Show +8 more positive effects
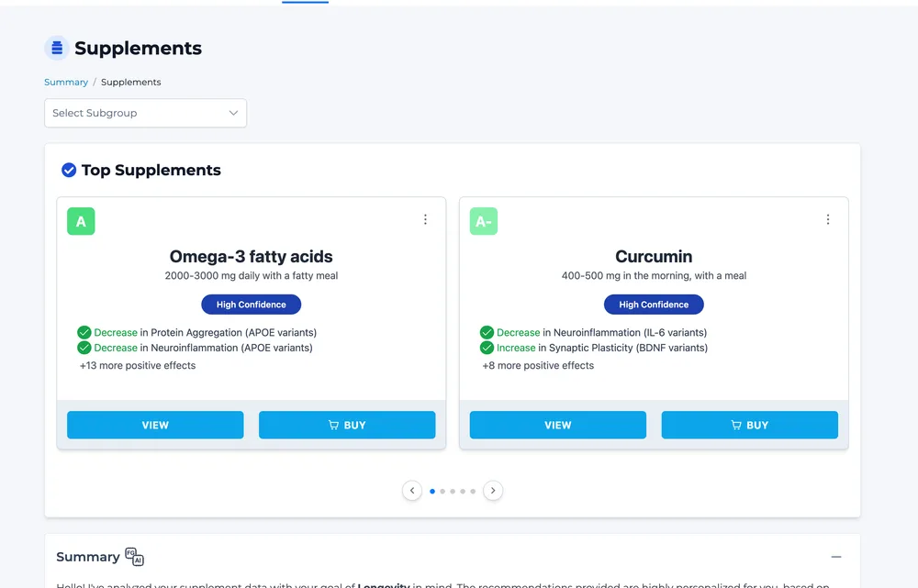This screenshot has height=588, width=918. point(538,366)
